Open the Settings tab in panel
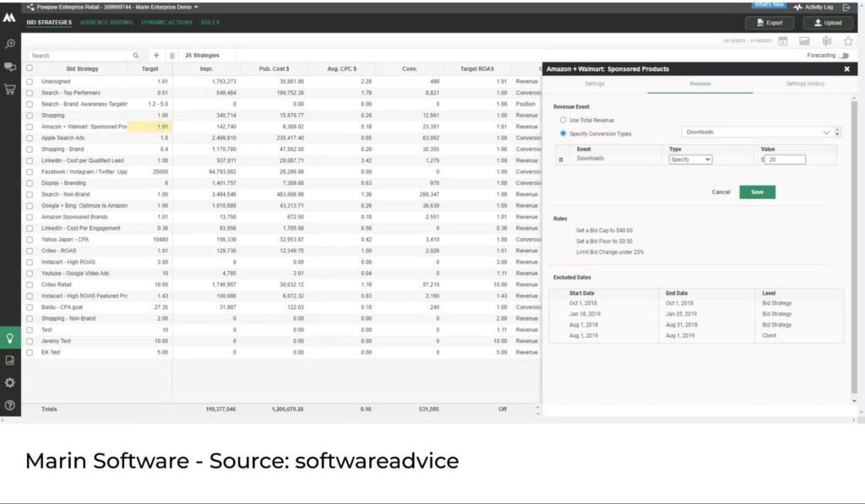 (595, 84)
